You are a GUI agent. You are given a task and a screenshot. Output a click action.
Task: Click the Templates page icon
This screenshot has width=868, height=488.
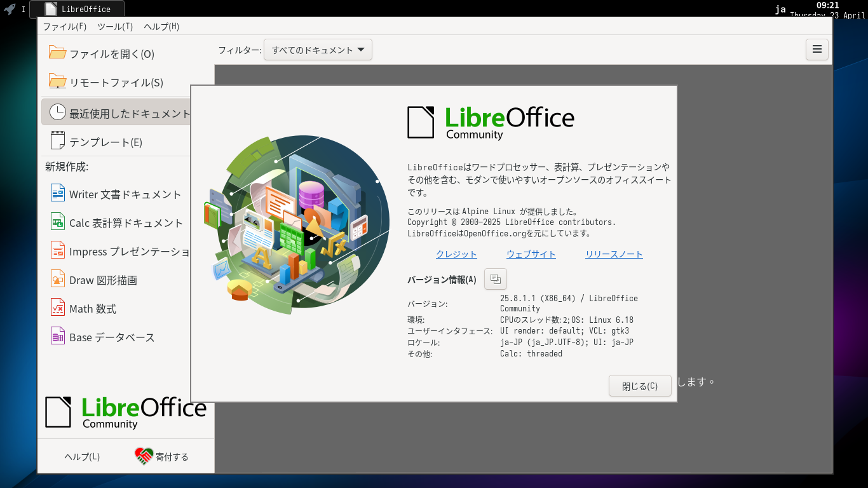coord(58,140)
